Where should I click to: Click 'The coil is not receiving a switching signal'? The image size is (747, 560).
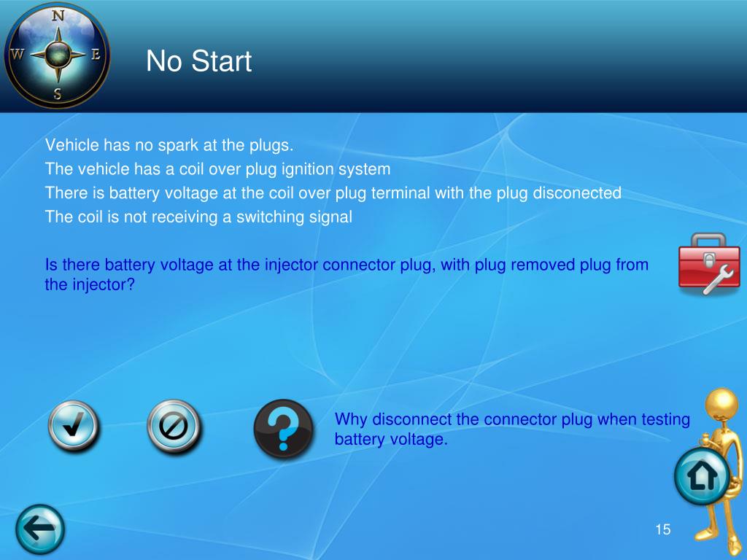[x=198, y=217]
